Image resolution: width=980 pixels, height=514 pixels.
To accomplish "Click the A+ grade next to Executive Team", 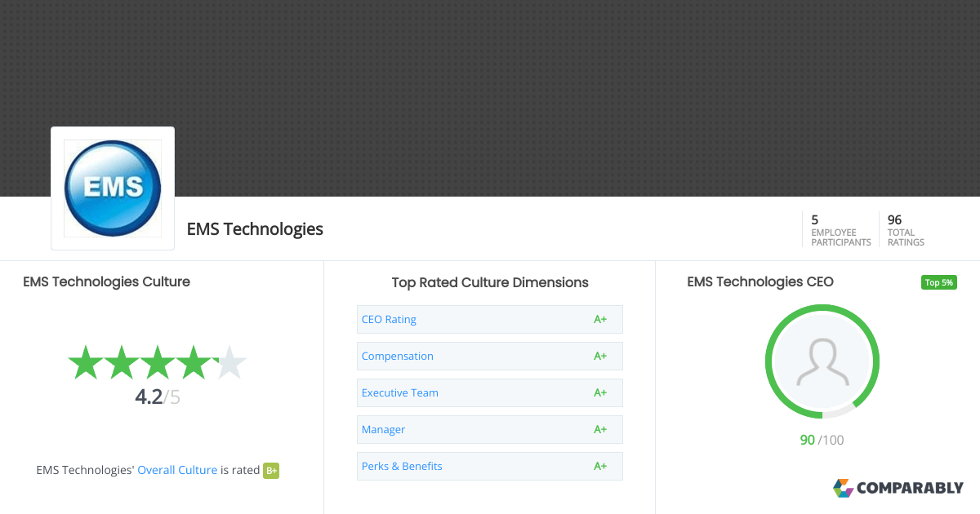I will (600, 392).
